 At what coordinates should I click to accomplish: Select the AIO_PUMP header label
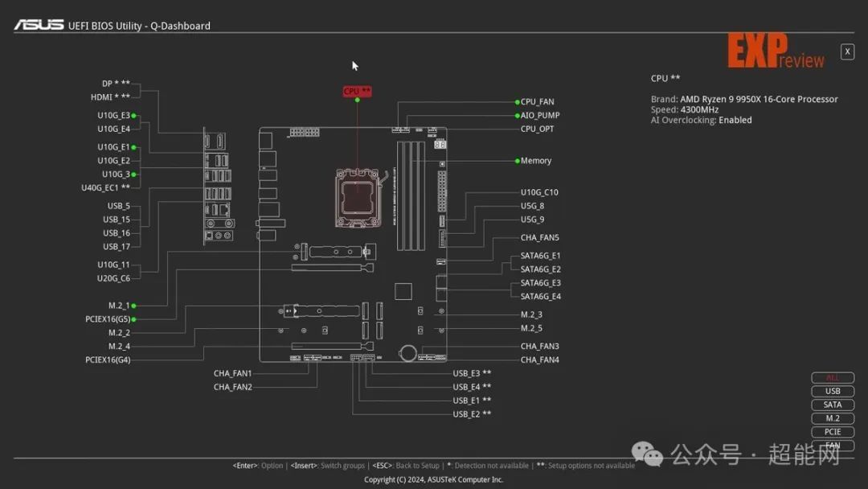click(x=540, y=115)
